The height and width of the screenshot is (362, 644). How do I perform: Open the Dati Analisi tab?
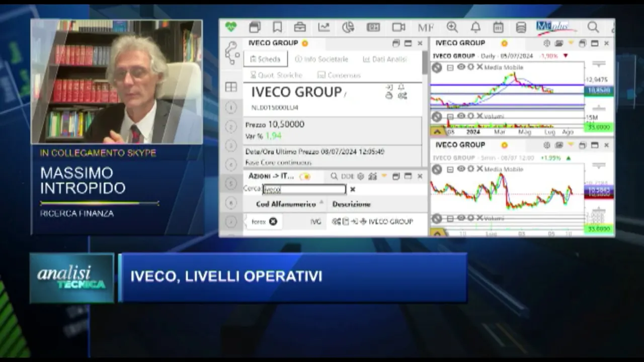point(385,59)
